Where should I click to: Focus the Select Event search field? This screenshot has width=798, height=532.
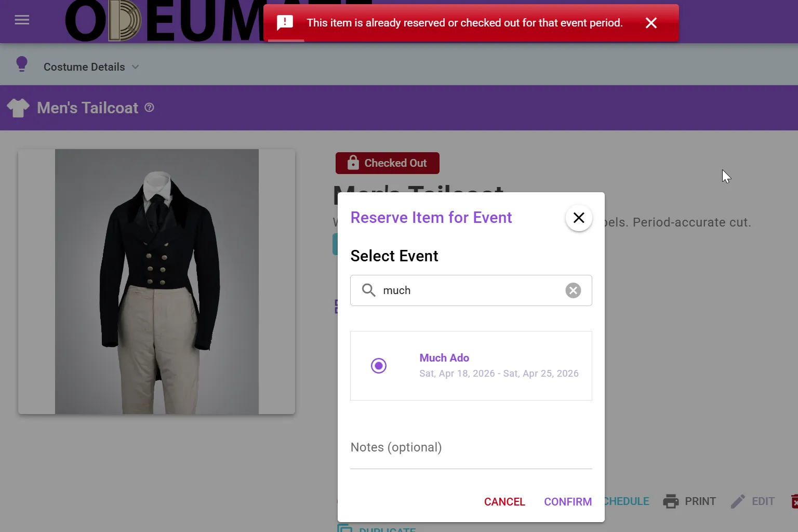(468, 290)
